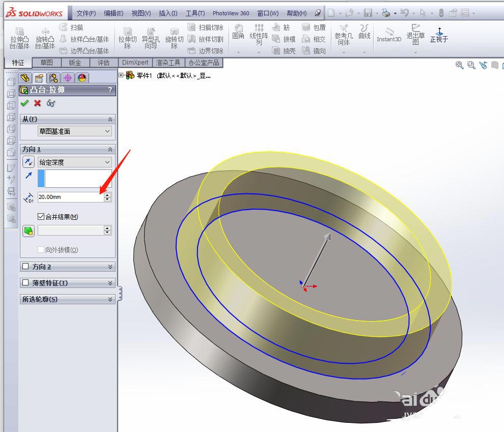Collapse the From (从) section
Viewport: 504px width, 432px height.
click(110, 119)
